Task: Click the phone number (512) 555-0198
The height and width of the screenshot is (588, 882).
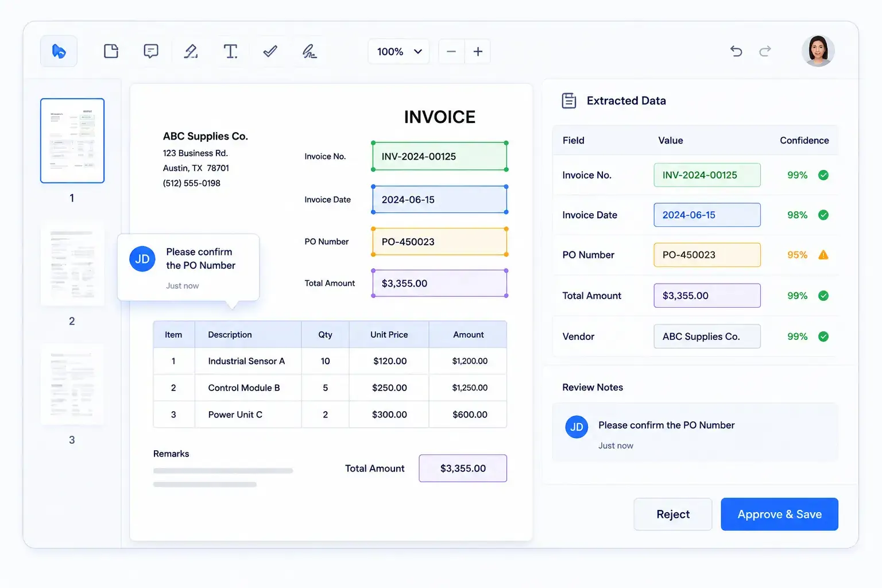Action: (192, 183)
